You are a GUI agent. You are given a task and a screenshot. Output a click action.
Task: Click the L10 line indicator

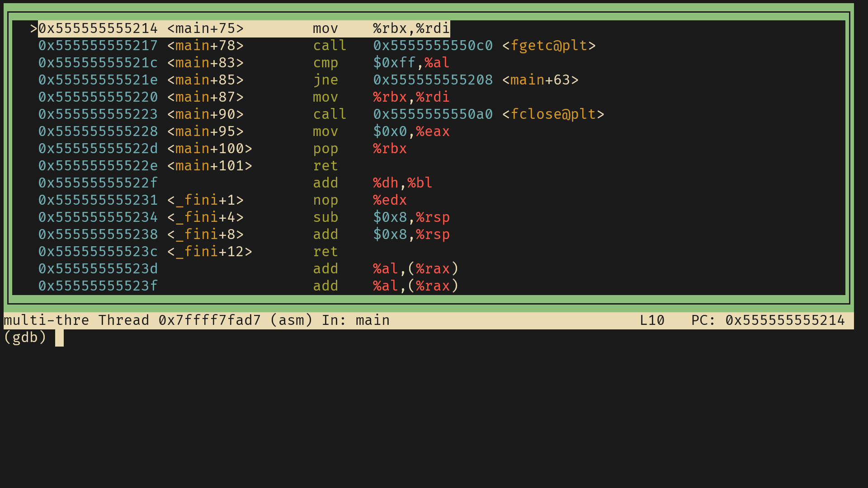(652, 320)
